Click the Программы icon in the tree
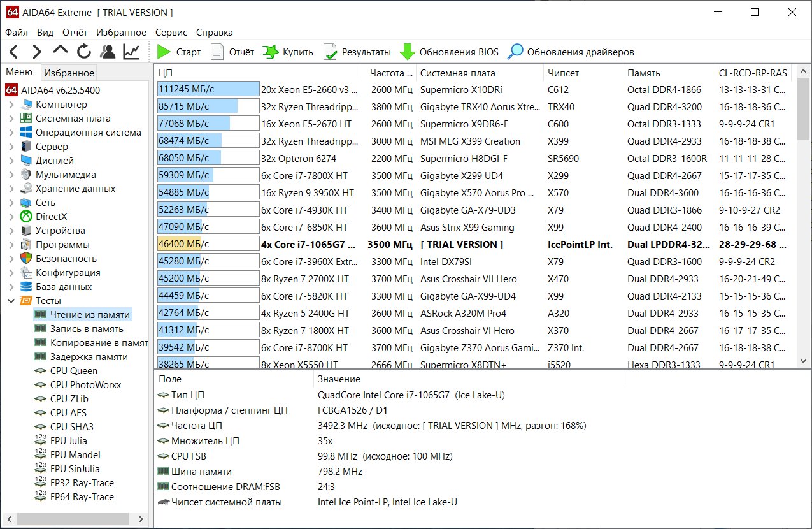Image resolution: width=812 pixels, height=529 pixels. click(x=26, y=245)
